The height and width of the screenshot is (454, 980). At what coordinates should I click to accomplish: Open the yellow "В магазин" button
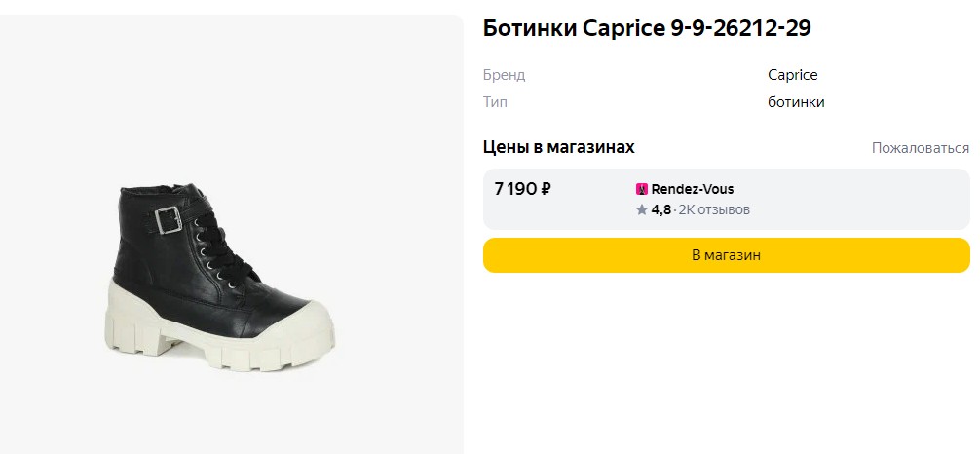click(727, 255)
